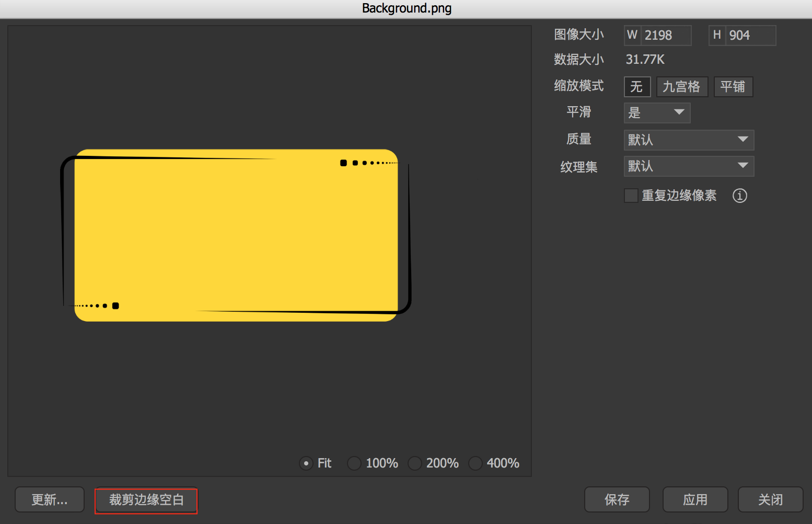Select the 100% zoom radio button
This screenshot has height=524, width=812.
[354, 463]
